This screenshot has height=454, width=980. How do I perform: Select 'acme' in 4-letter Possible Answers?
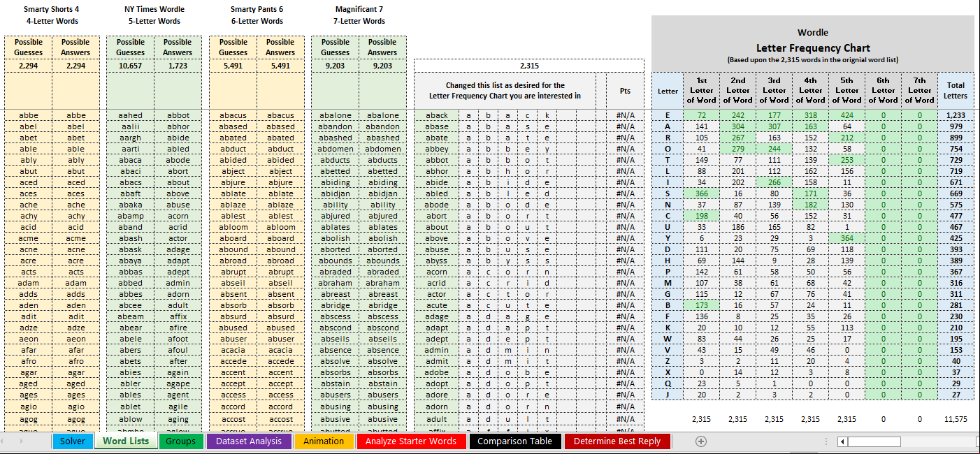click(x=75, y=238)
